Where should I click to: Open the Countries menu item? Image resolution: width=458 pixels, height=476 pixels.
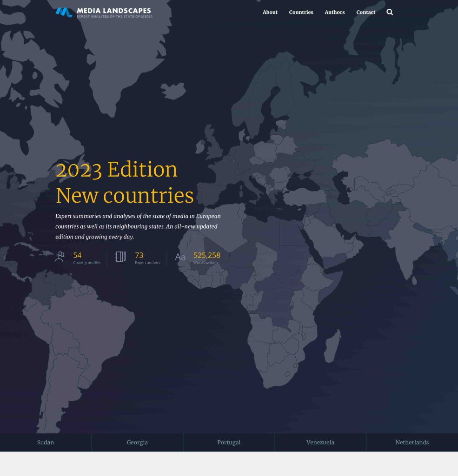click(x=301, y=12)
